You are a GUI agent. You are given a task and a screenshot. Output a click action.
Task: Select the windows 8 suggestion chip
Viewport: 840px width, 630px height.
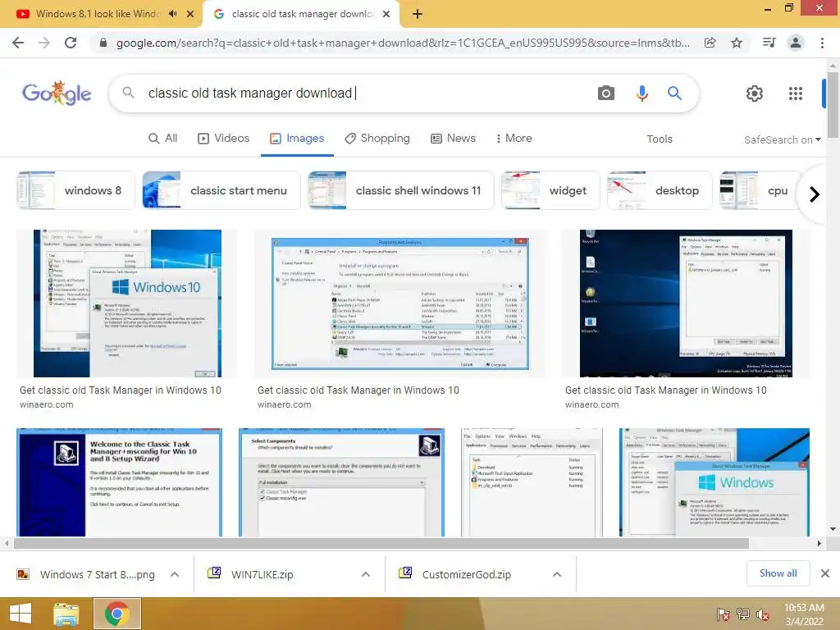coord(76,190)
